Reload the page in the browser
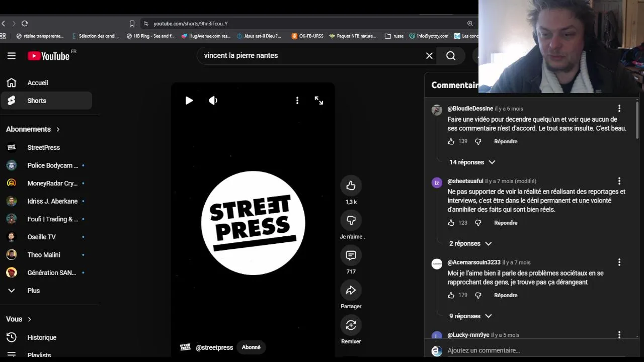This screenshot has width=644, height=362. coord(25,24)
